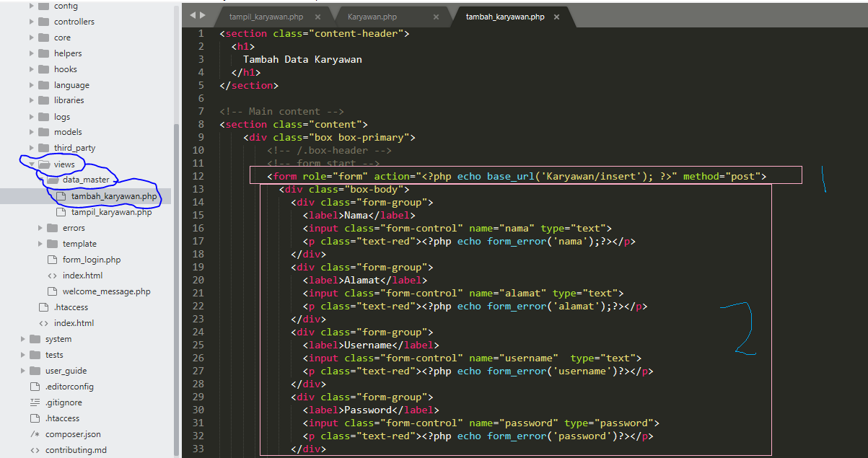
Task: Click sidebar vertical scrollbar
Action: [177, 289]
